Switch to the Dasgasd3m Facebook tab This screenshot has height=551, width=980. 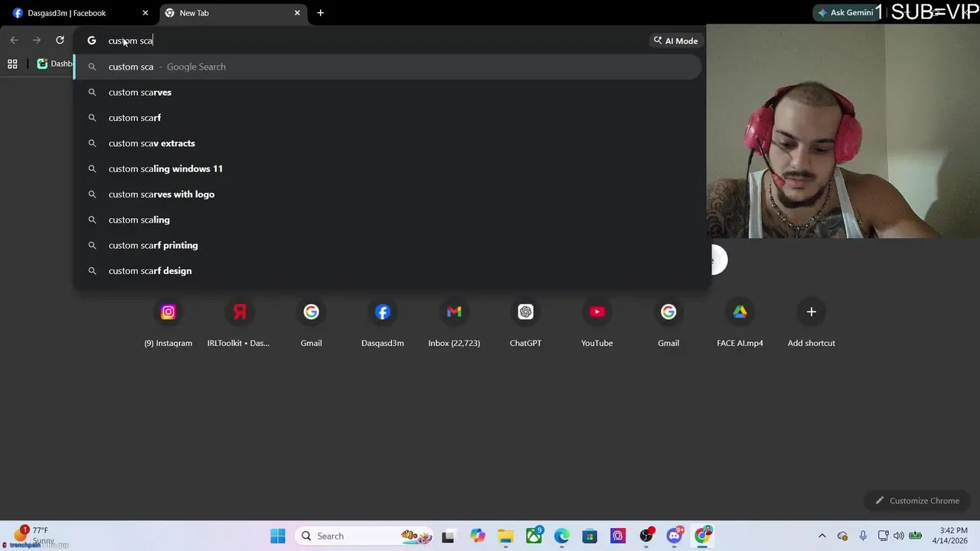tap(77, 13)
